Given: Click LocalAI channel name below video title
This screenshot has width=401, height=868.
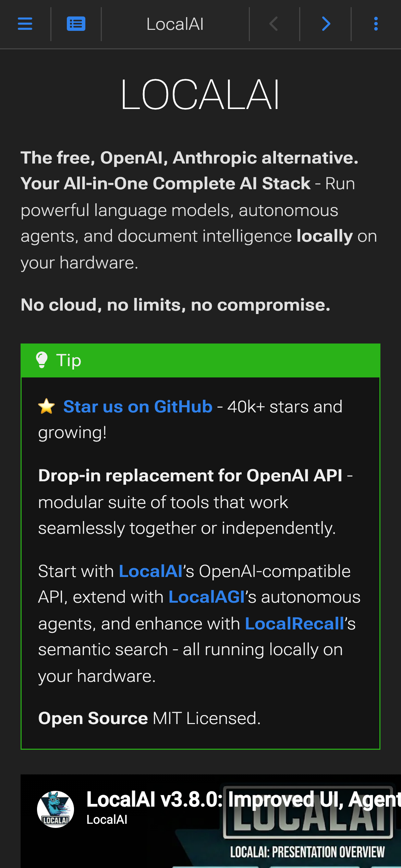Looking at the screenshot, I should tap(107, 820).
